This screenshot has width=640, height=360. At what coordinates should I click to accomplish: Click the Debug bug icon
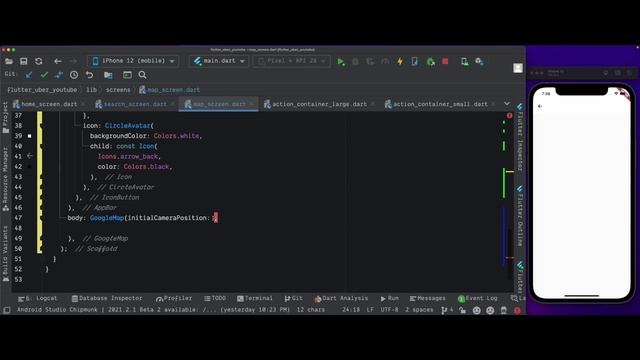coord(355,62)
